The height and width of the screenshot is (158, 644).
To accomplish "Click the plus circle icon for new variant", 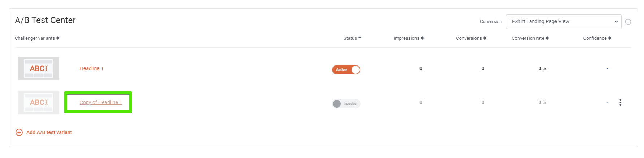I will point(19,132).
